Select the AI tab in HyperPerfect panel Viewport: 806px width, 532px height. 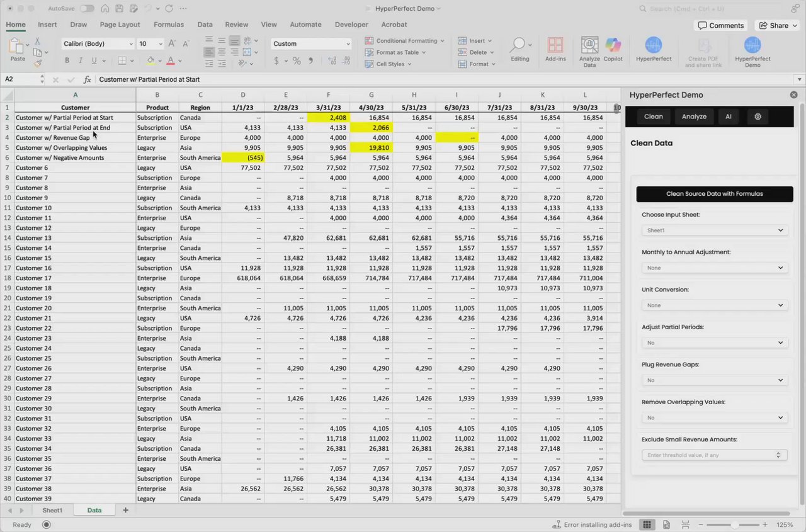(729, 116)
